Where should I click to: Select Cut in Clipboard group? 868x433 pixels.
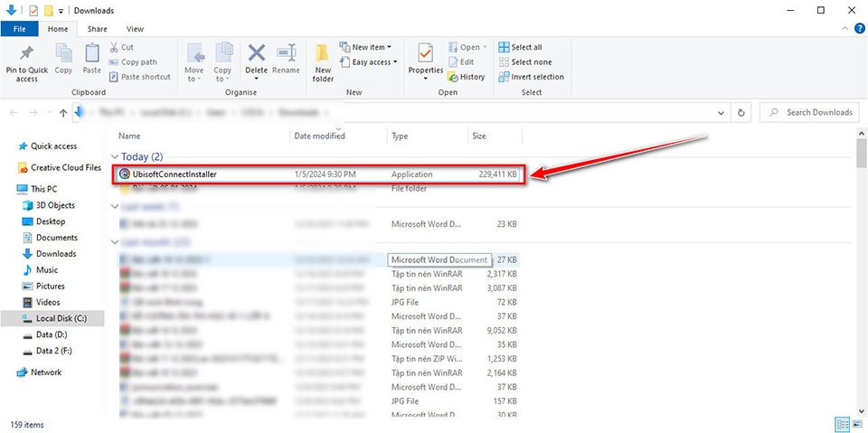121,47
